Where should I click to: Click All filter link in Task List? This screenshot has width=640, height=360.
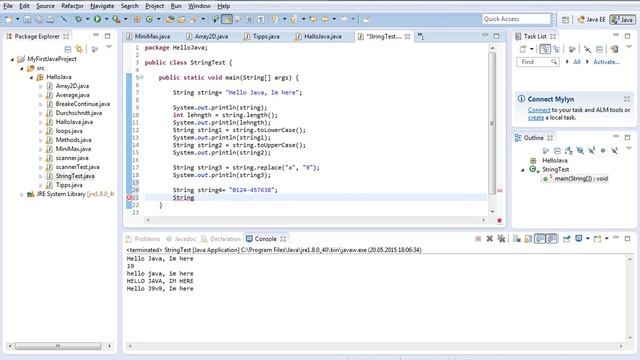click(x=577, y=62)
